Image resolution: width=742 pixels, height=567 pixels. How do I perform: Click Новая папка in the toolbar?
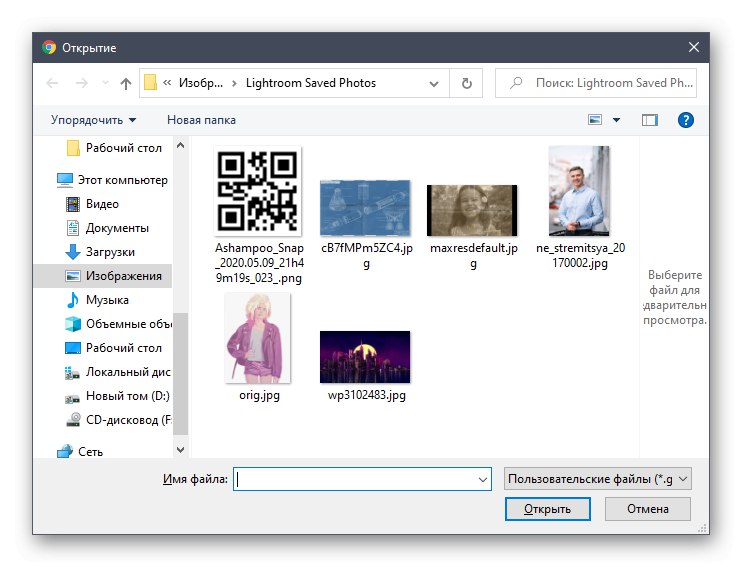[201, 120]
